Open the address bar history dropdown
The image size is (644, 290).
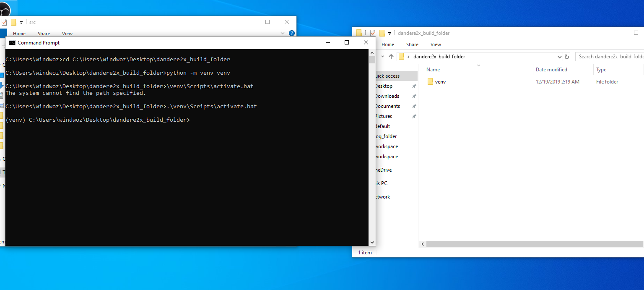pos(560,56)
